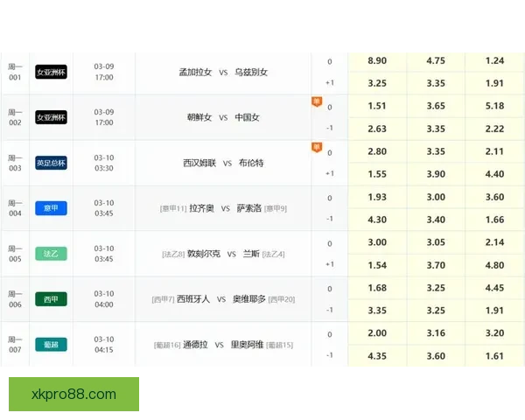
Task: Select draw odds 4.75 in match 001
Action: pos(436,60)
